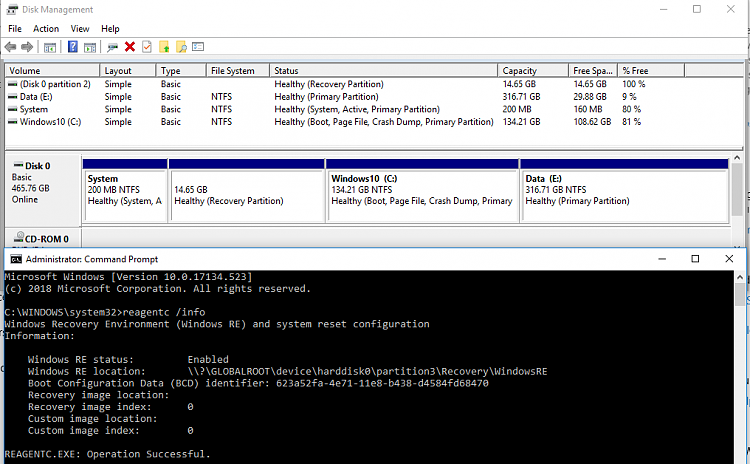Sort by the Status column header
This screenshot has height=464, width=750.
[x=384, y=70]
